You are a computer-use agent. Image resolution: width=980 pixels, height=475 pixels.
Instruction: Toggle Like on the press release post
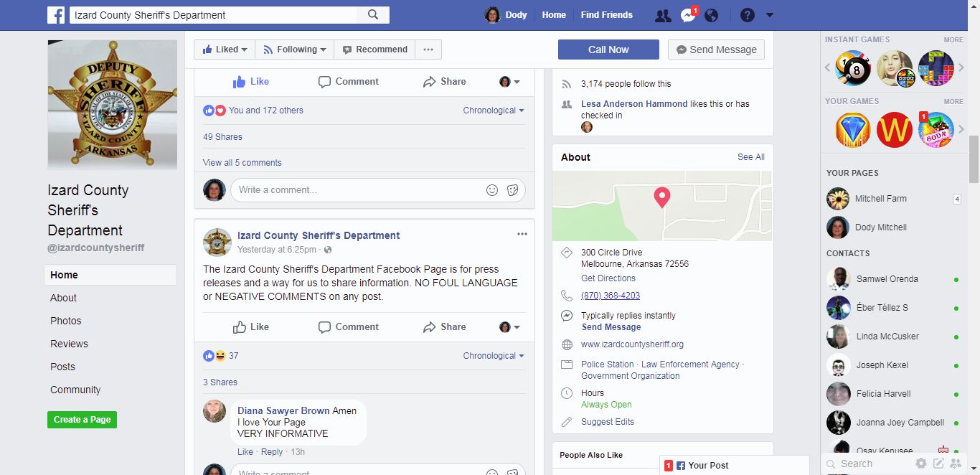[x=251, y=327]
